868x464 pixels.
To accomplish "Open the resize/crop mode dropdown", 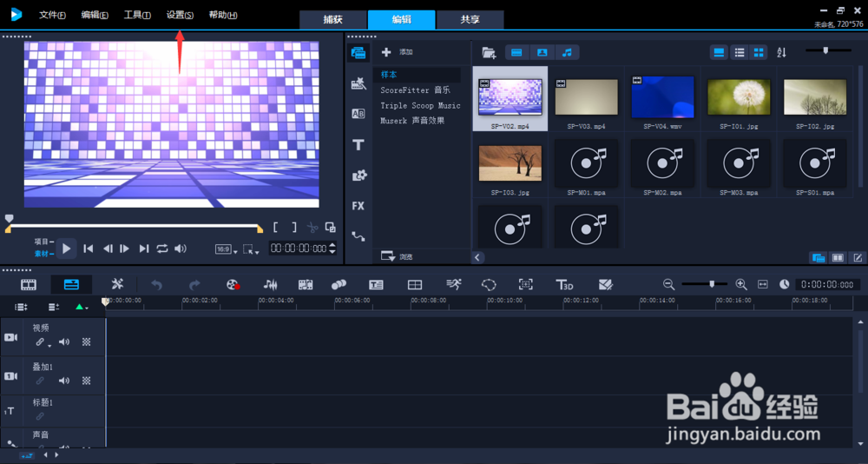I will pos(251,249).
